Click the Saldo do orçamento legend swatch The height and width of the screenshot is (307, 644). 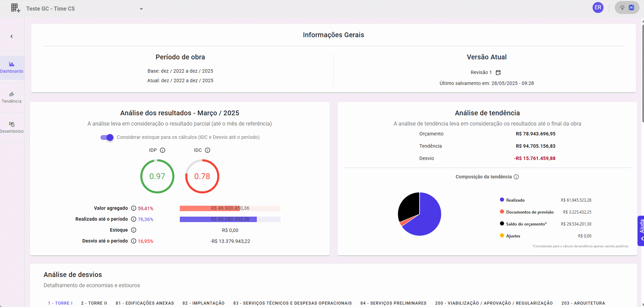[x=502, y=224]
